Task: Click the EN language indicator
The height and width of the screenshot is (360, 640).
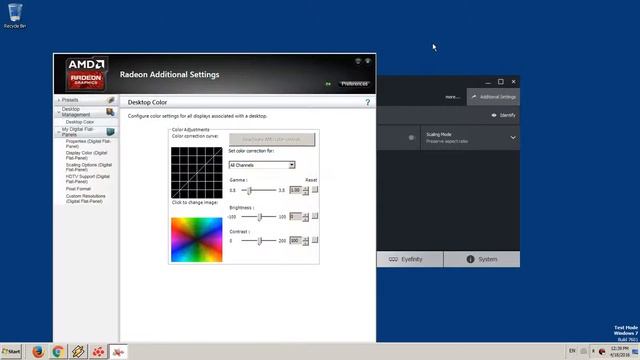Action: coord(572,351)
